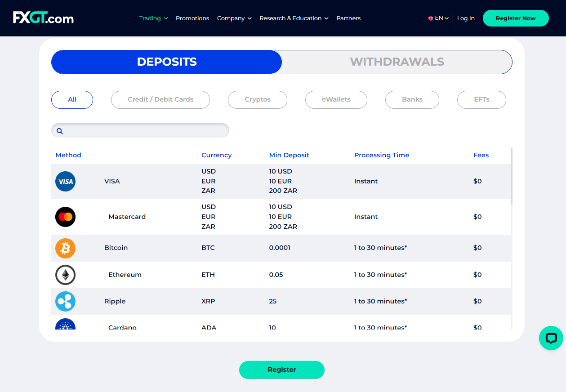Click the VISA payment method icon
The image size is (566, 392).
pos(65,181)
